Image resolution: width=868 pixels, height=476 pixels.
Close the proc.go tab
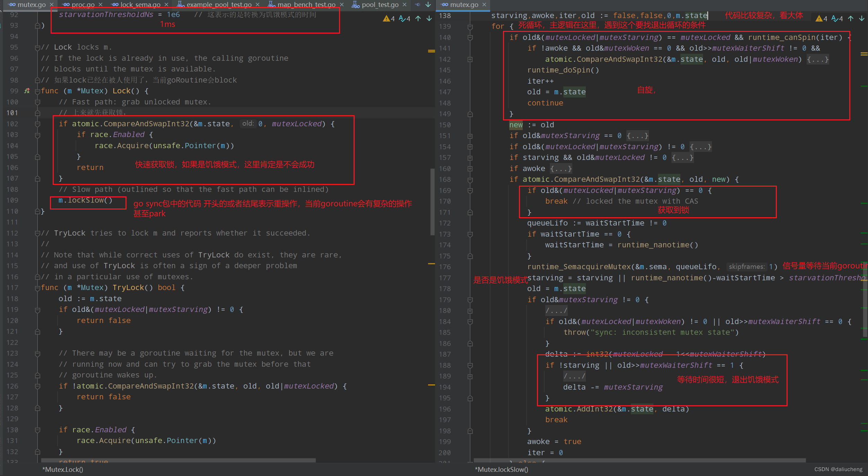pyautogui.click(x=100, y=5)
